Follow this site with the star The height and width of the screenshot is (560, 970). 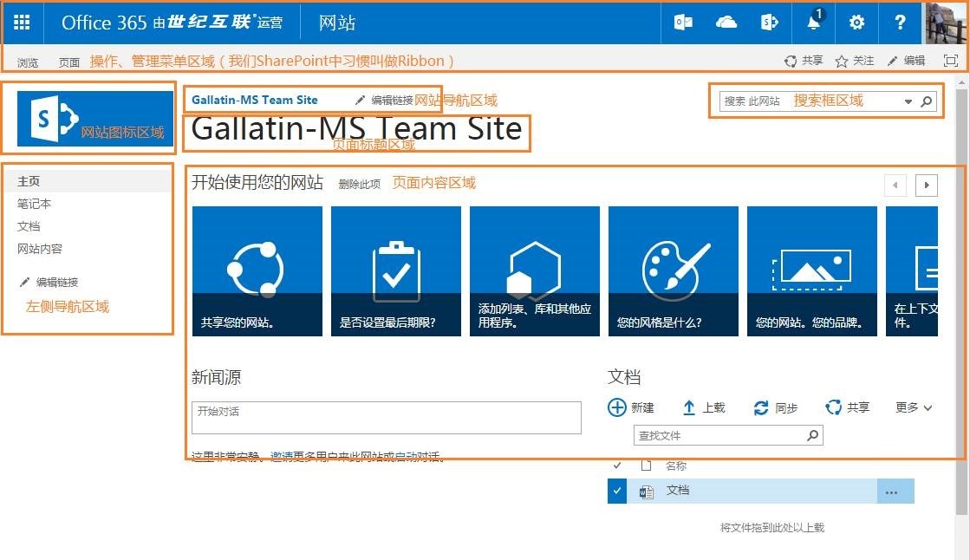coord(855,61)
